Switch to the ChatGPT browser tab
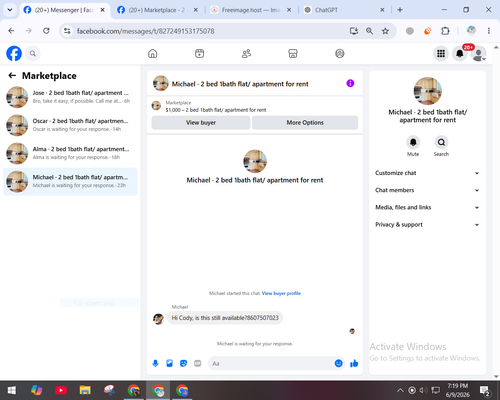This screenshot has width=500, height=400. click(x=344, y=10)
